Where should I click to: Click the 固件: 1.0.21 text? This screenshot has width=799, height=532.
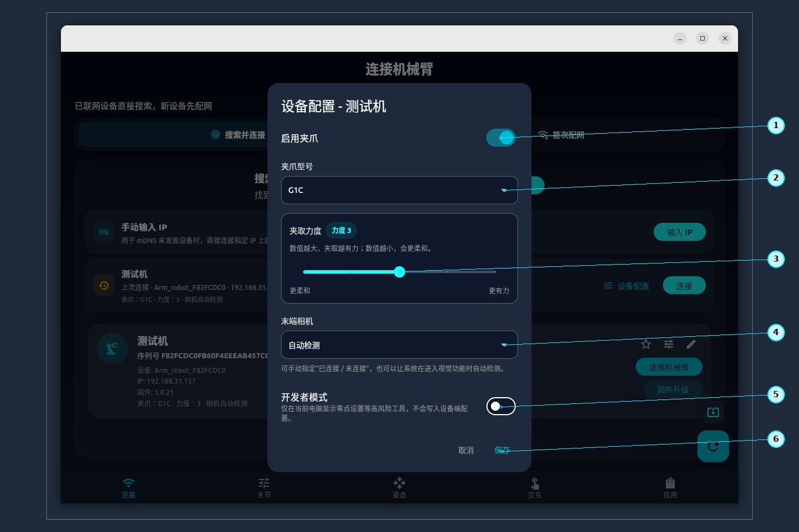coord(156,392)
